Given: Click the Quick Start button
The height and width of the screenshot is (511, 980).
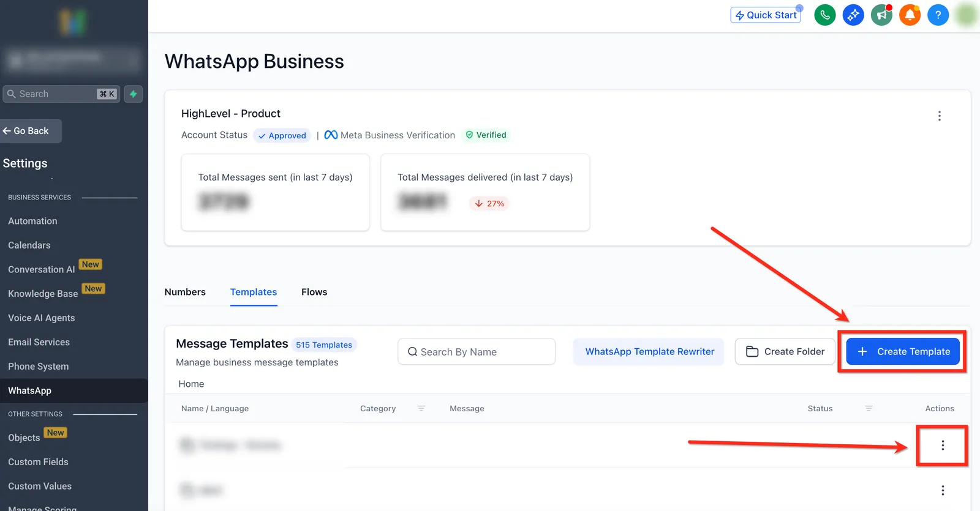Looking at the screenshot, I should (766, 15).
